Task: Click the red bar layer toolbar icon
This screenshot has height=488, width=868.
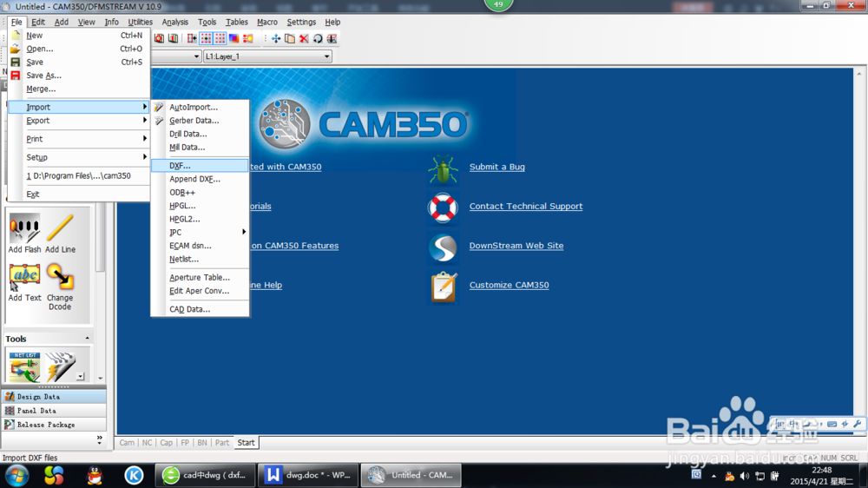Action: coord(173,38)
